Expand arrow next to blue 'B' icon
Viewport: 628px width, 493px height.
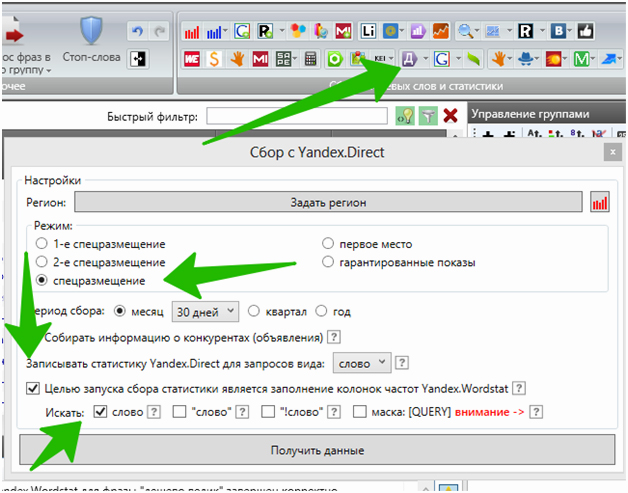click(x=570, y=31)
